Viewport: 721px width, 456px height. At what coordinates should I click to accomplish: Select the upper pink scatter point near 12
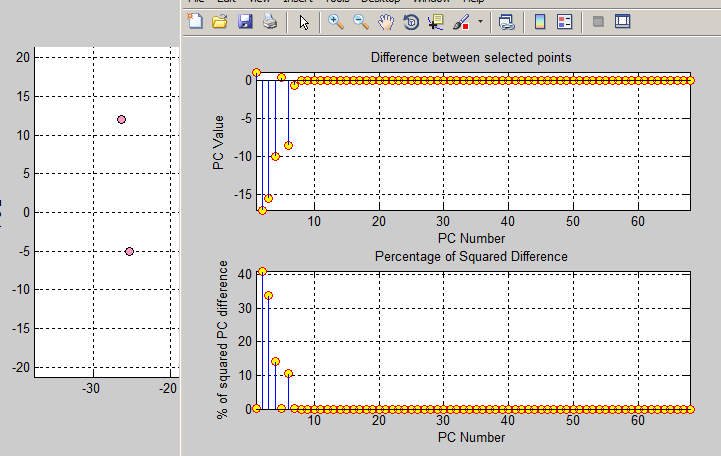[x=122, y=119]
